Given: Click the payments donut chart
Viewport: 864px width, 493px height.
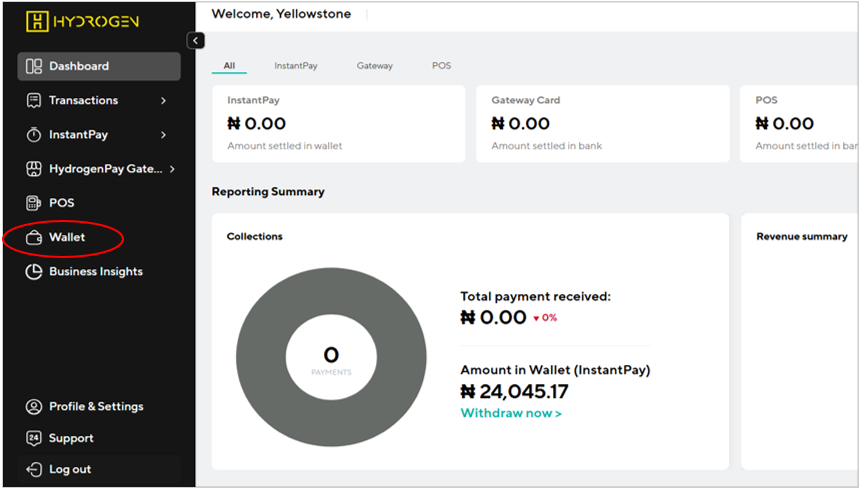Looking at the screenshot, I should (x=331, y=357).
